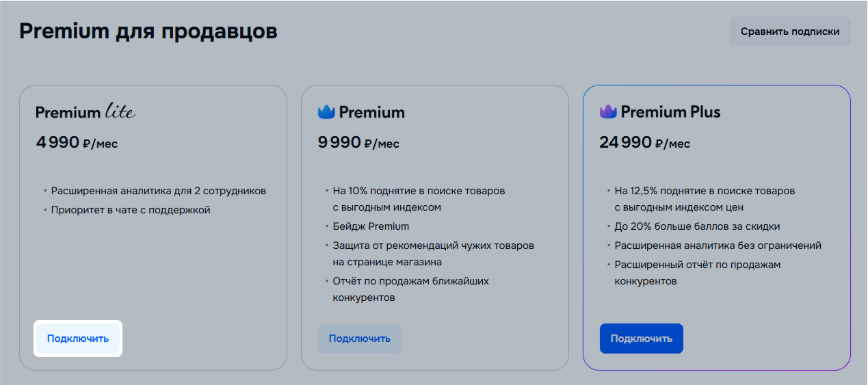Click the 9 990 ₽/мес price
Image resolution: width=868 pixels, height=385 pixels.
tap(358, 143)
